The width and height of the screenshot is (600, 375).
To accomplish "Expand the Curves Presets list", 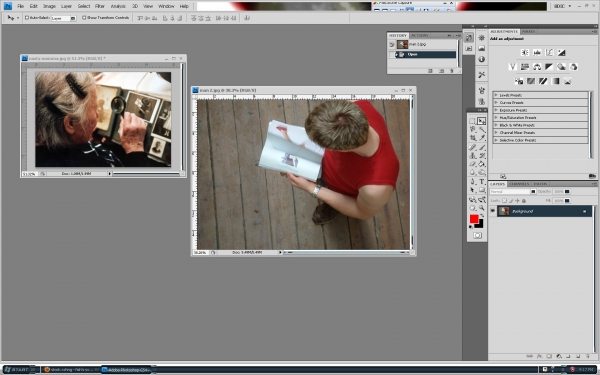I will coord(496,103).
